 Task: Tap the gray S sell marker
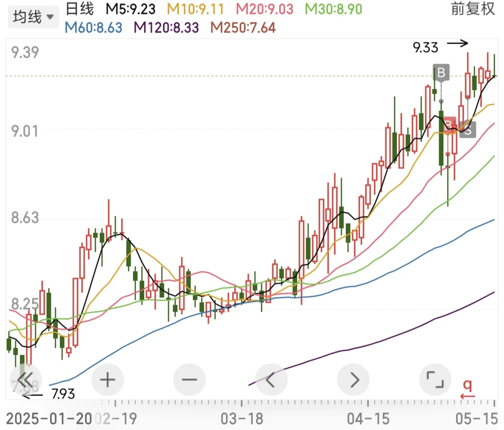468,130
